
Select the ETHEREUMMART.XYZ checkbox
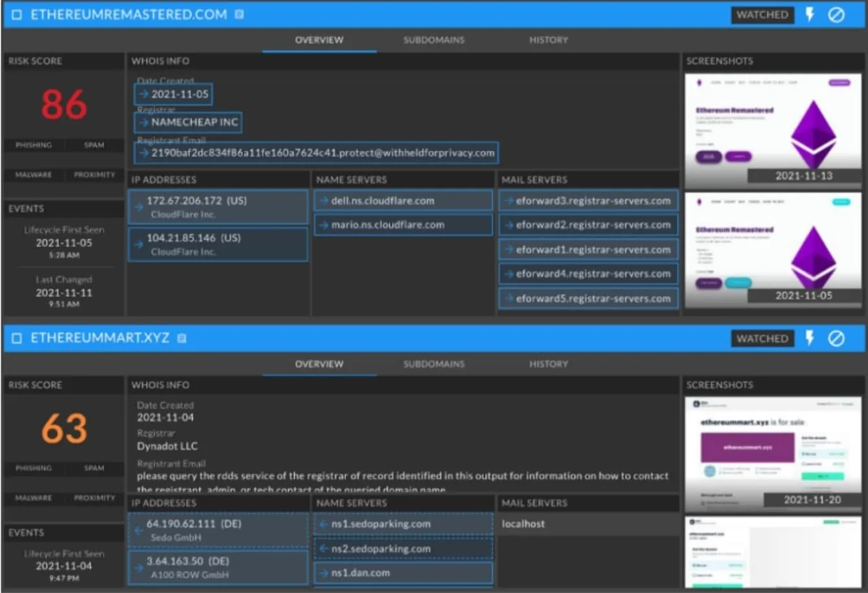pyautogui.click(x=17, y=338)
